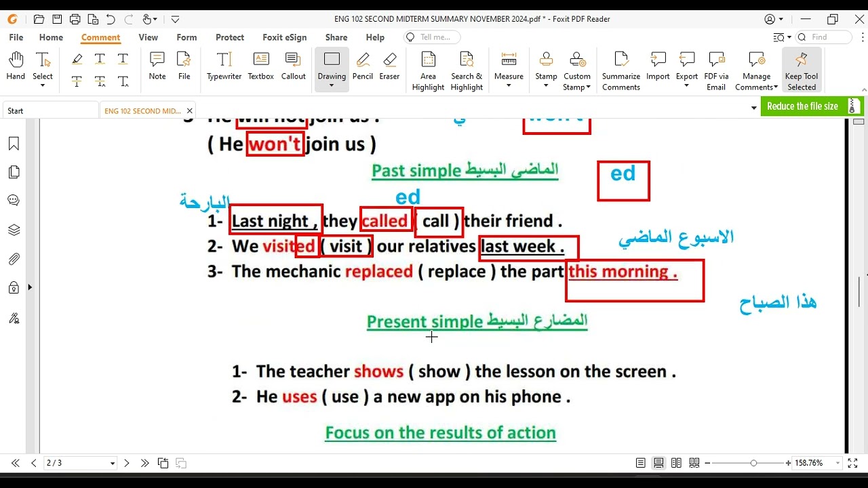
Task: Choose the Area Highlight tool
Action: pyautogui.click(x=428, y=70)
